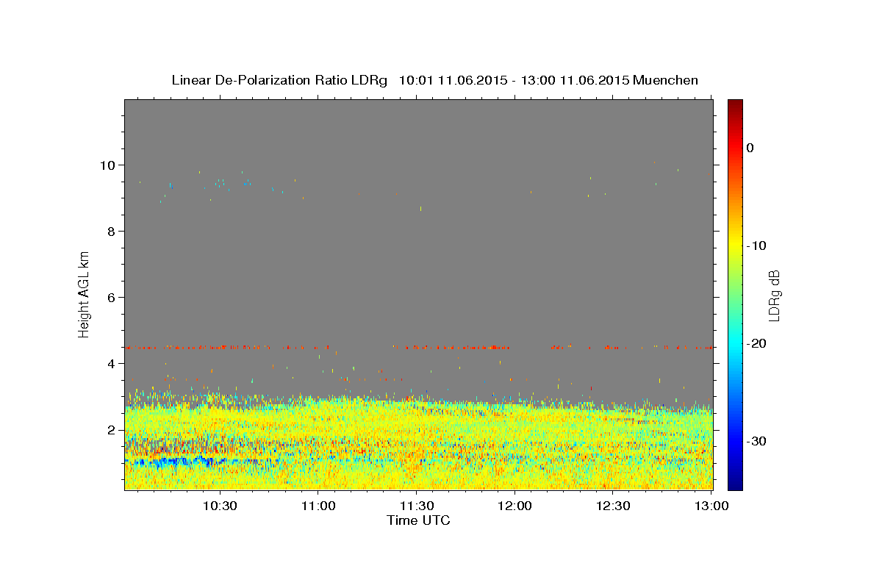Click the height tick label 6
Image resolution: width=882 pixels, height=588 pixels.
click(112, 298)
